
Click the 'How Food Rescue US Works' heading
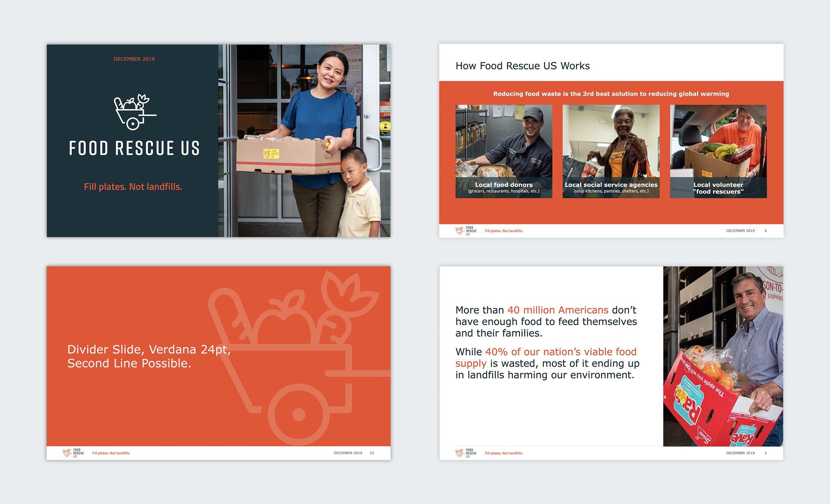point(522,66)
